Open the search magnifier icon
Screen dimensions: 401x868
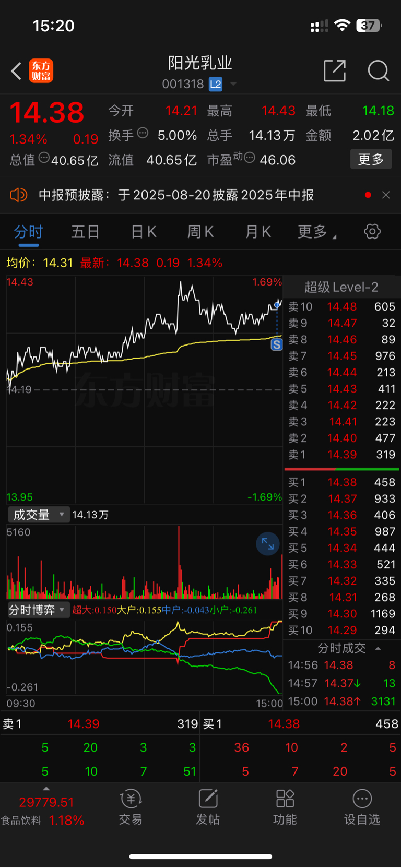pyautogui.click(x=378, y=70)
